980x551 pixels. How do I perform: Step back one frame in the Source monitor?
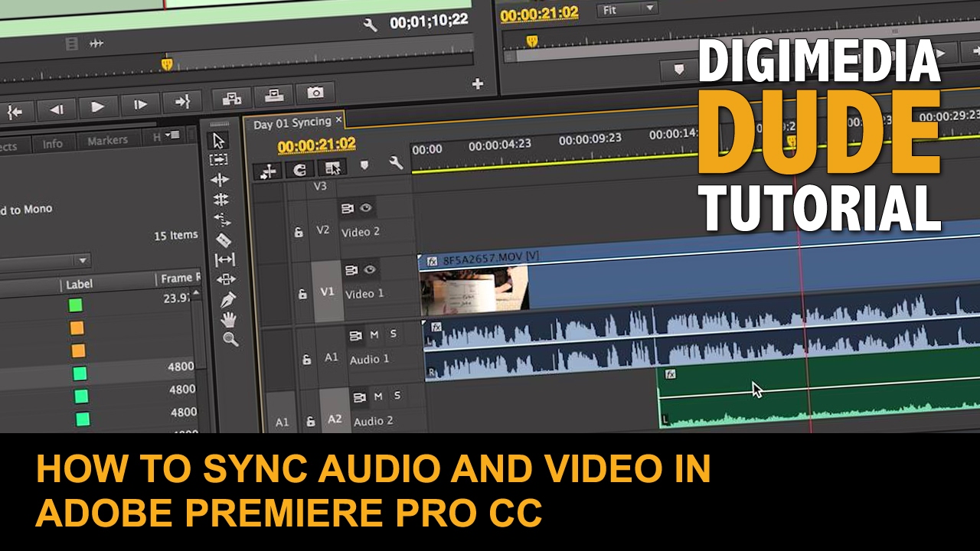coord(56,109)
